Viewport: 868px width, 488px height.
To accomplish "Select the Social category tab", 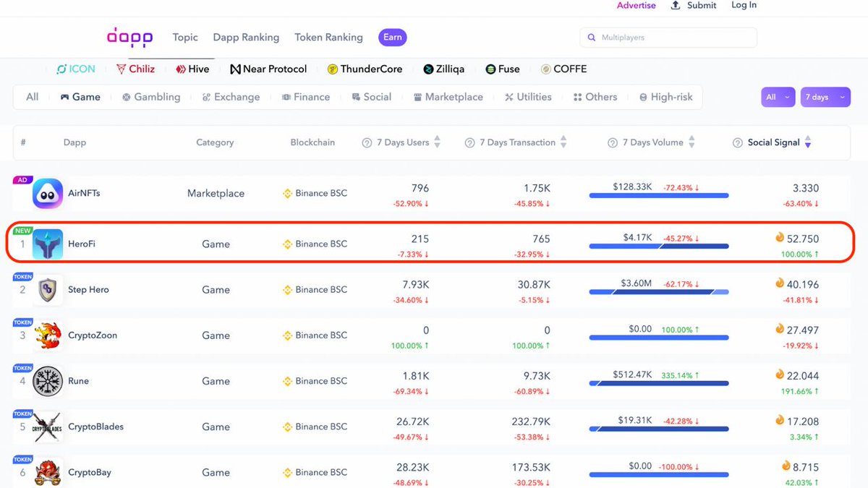I will click(372, 97).
